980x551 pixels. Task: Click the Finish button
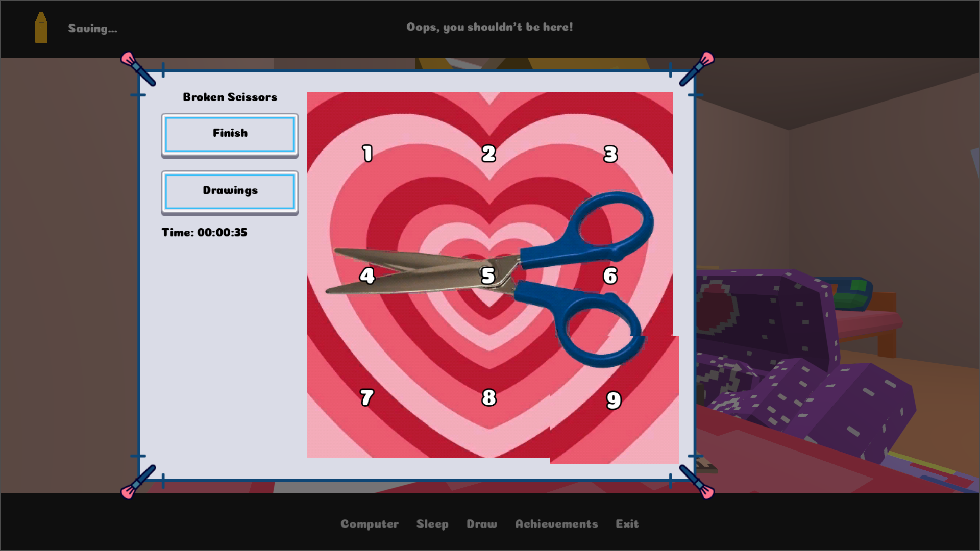click(x=230, y=135)
